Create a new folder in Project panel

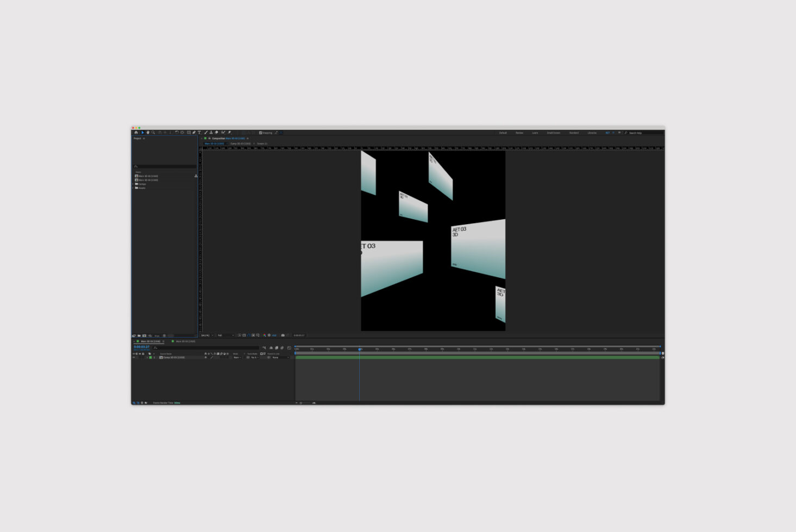pos(139,335)
